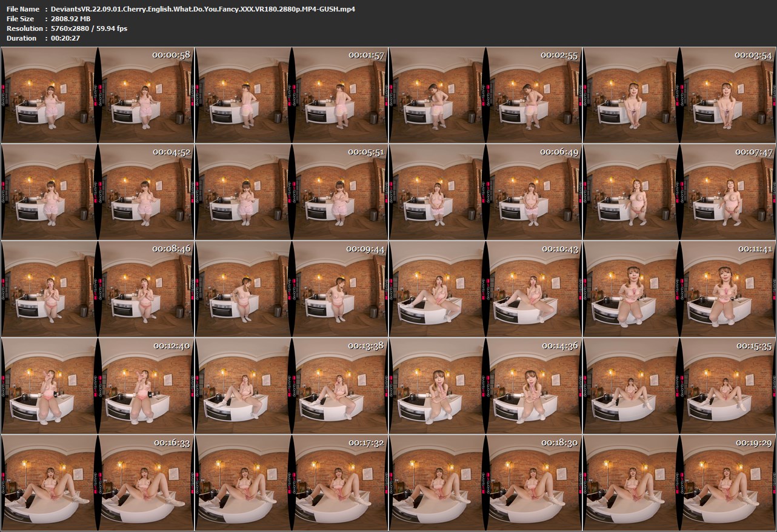The height and width of the screenshot is (532, 777).
Task: Open the frame stamped 00:04:52
Action: (x=97, y=191)
